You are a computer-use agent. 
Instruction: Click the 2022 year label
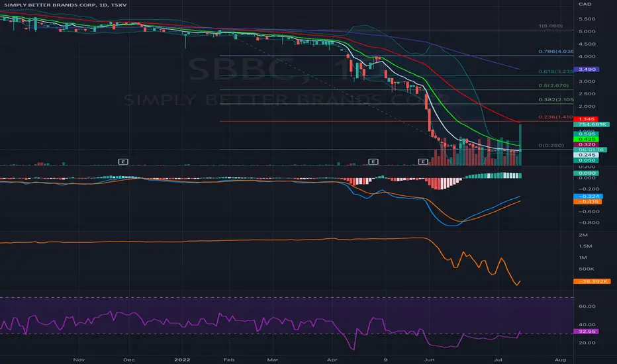click(182, 359)
